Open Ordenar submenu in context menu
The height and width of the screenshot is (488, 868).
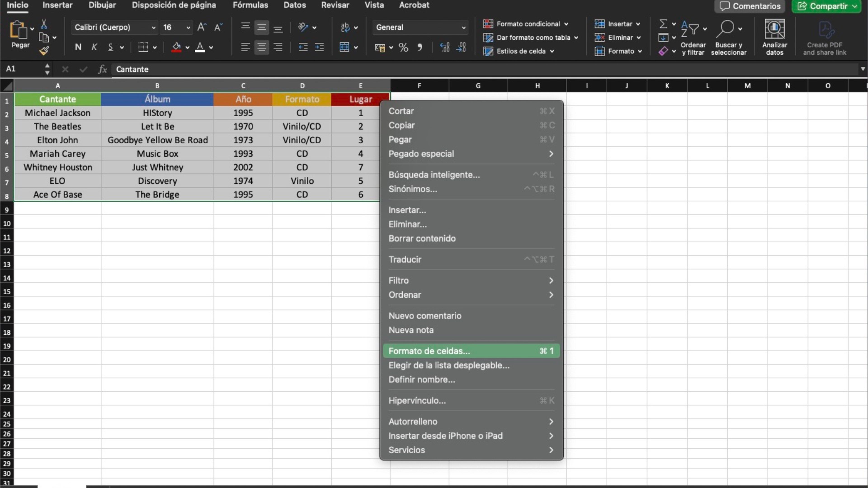pyautogui.click(x=471, y=295)
